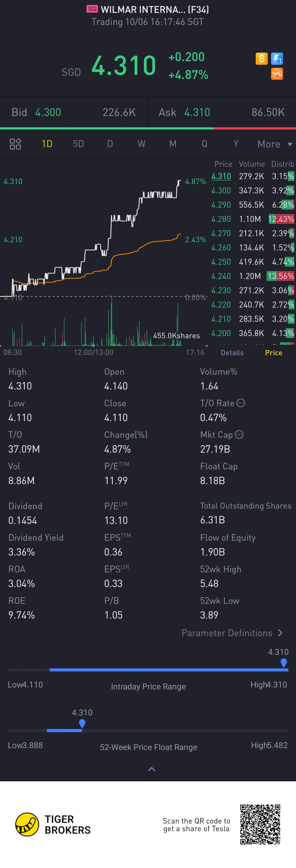Switch to the W weekly chart
Viewport: 296px width, 868px height.
point(141,144)
